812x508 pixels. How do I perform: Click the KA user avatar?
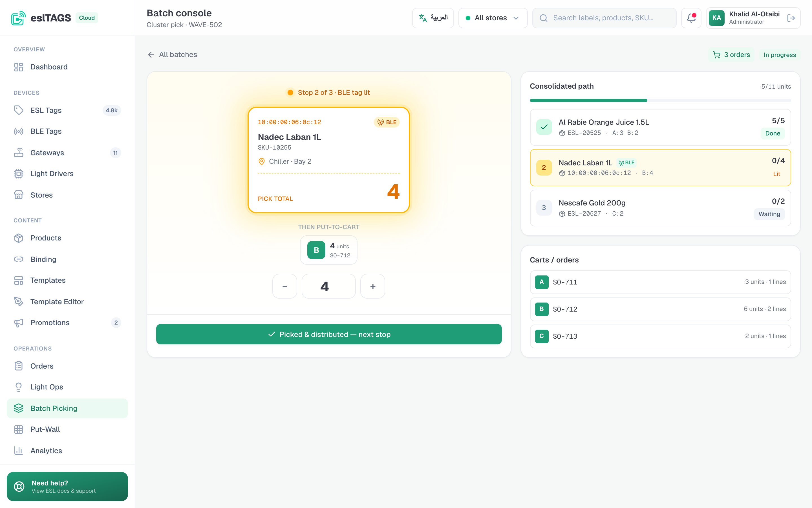tap(717, 18)
